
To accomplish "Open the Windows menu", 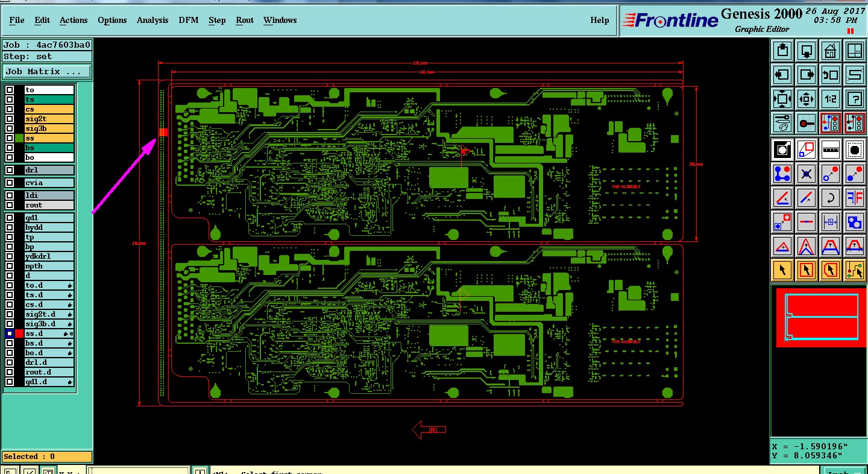I will [280, 20].
